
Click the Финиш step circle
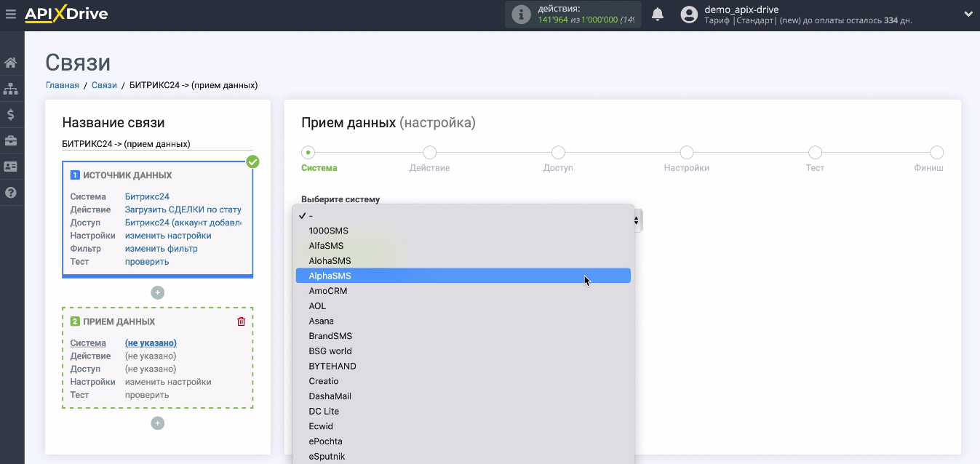point(937,153)
